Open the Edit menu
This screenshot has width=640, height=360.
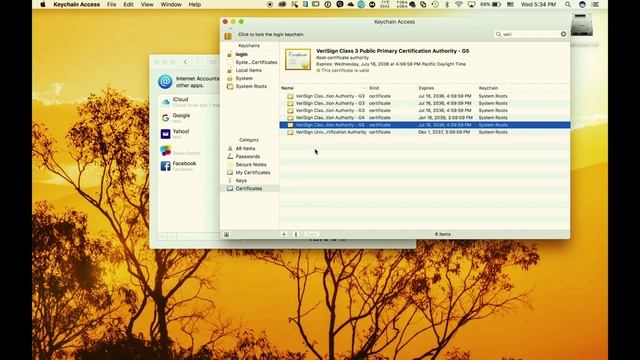coord(128,4)
